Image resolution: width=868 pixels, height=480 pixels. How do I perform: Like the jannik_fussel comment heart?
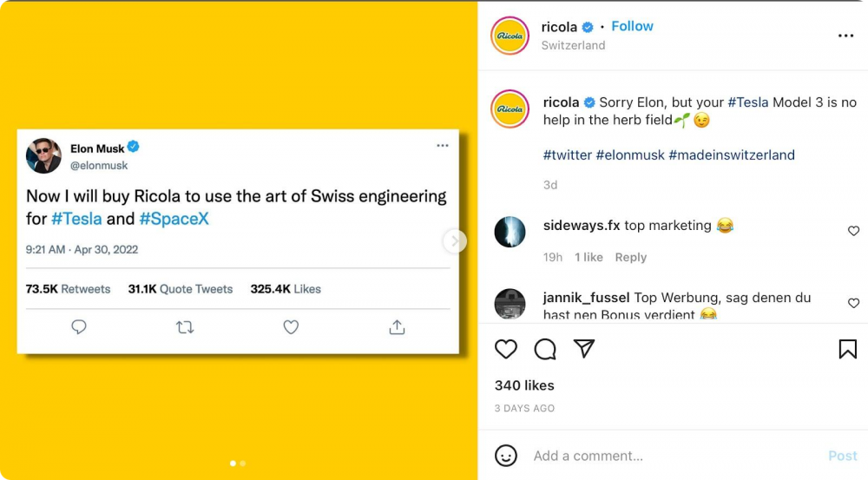pyautogui.click(x=853, y=303)
